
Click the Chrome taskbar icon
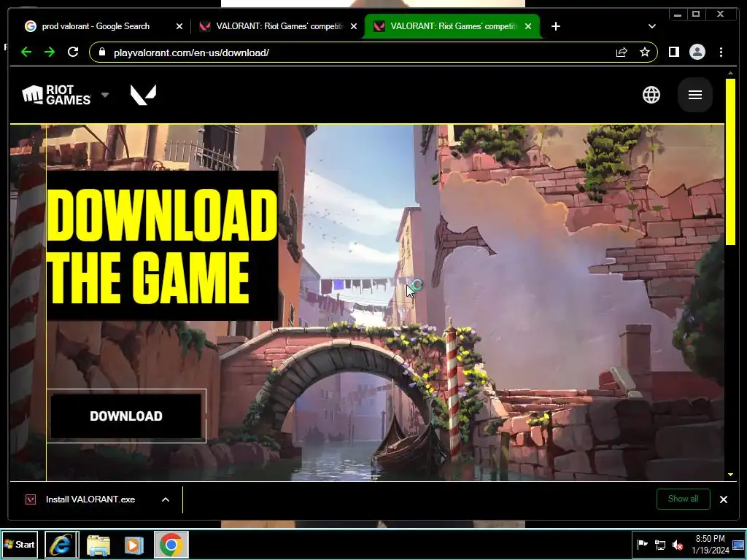pyautogui.click(x=171, y=544)
